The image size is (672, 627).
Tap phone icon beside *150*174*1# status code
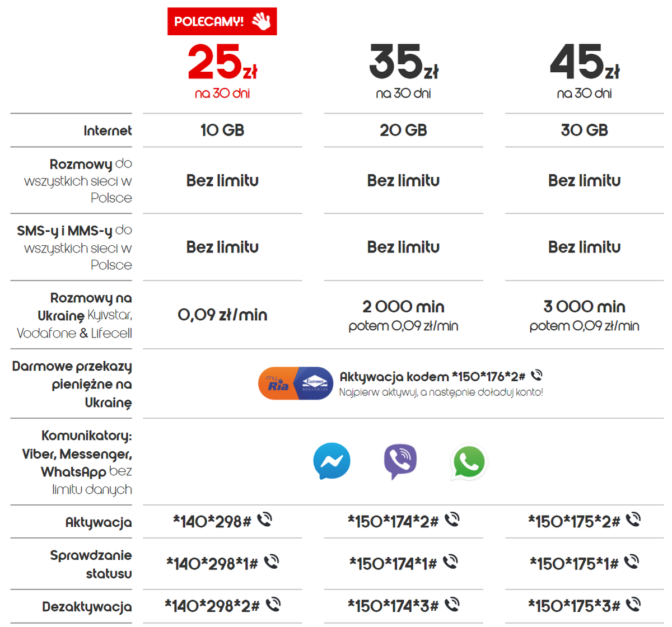coord(450,562)
